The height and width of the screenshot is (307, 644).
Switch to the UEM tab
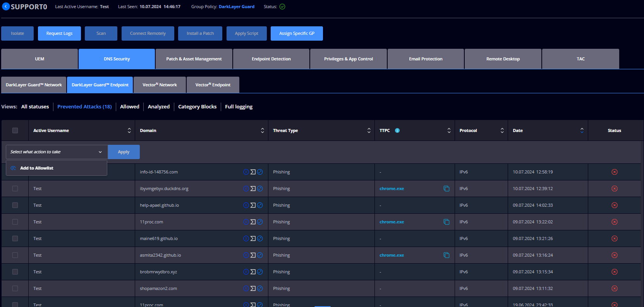coord(39,59)
